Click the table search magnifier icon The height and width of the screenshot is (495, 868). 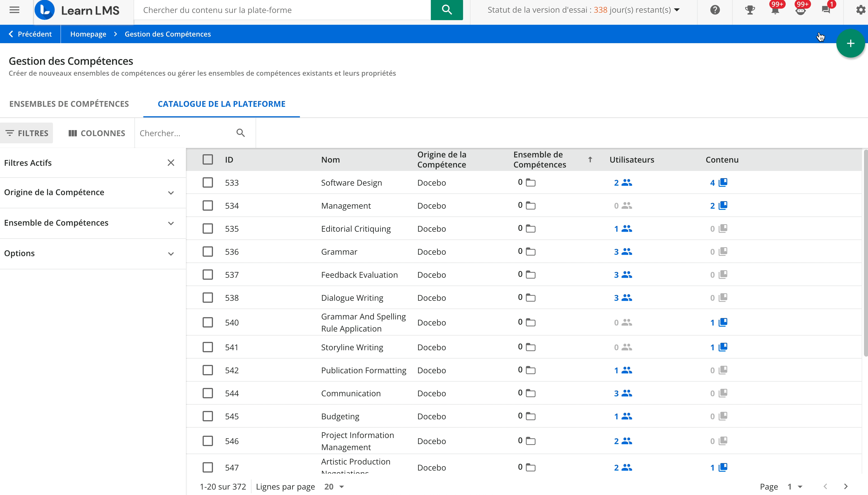pyautogui.click(x=241, y=133)
